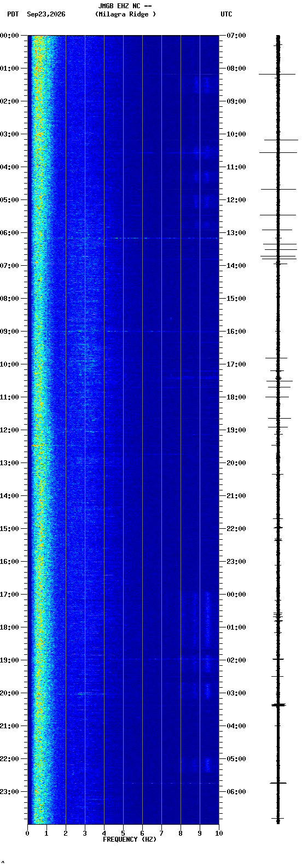Click the station title 'JMGB EHZ NC --'

point(125,6)
